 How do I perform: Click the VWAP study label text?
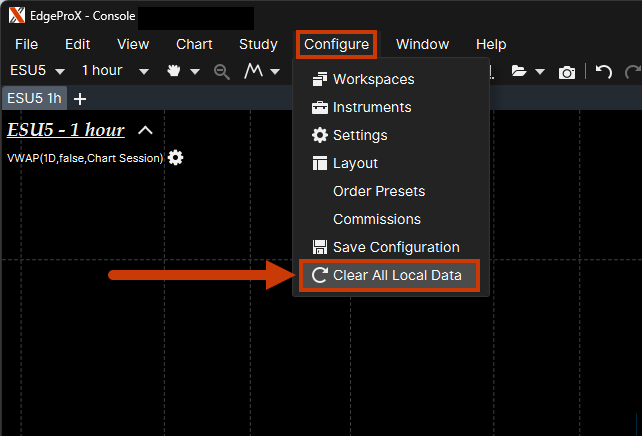pos(85,158)
